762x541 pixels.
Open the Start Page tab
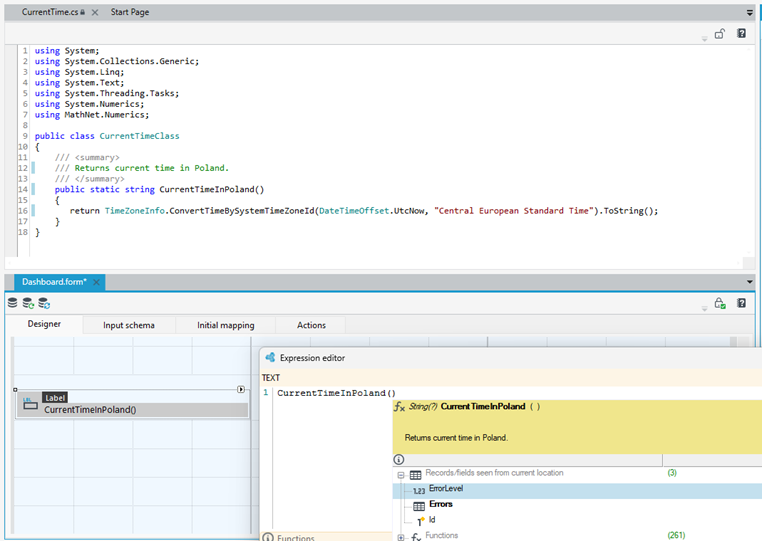pyautogui.click(x=130, y=12)
